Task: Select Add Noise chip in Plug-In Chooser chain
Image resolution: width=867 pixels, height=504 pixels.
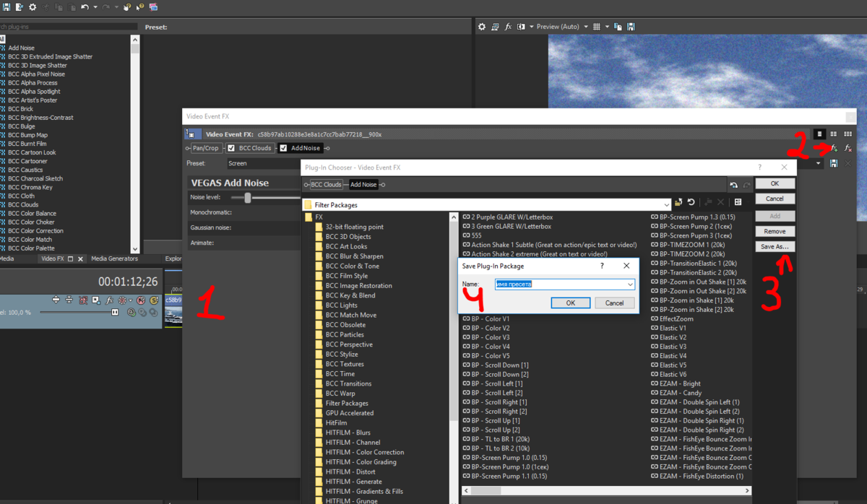Action: pyautogui.click(x=364, y=185)
